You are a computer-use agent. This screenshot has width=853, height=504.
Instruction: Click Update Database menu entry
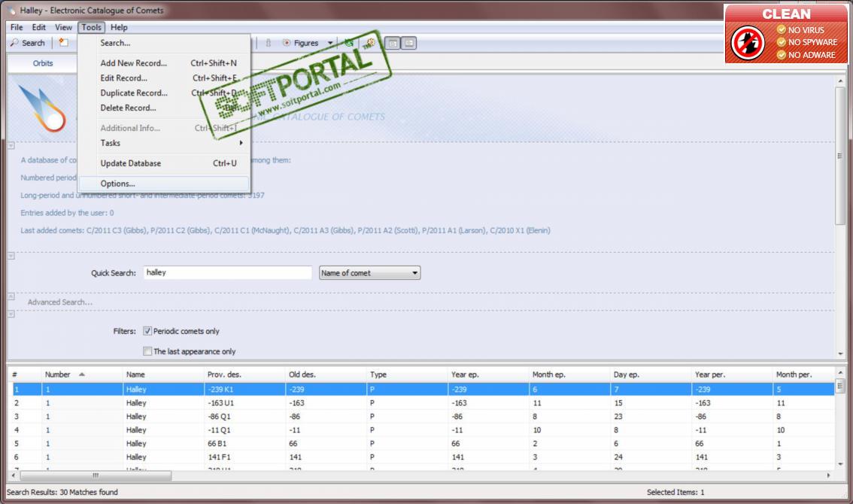pos(164,163)
